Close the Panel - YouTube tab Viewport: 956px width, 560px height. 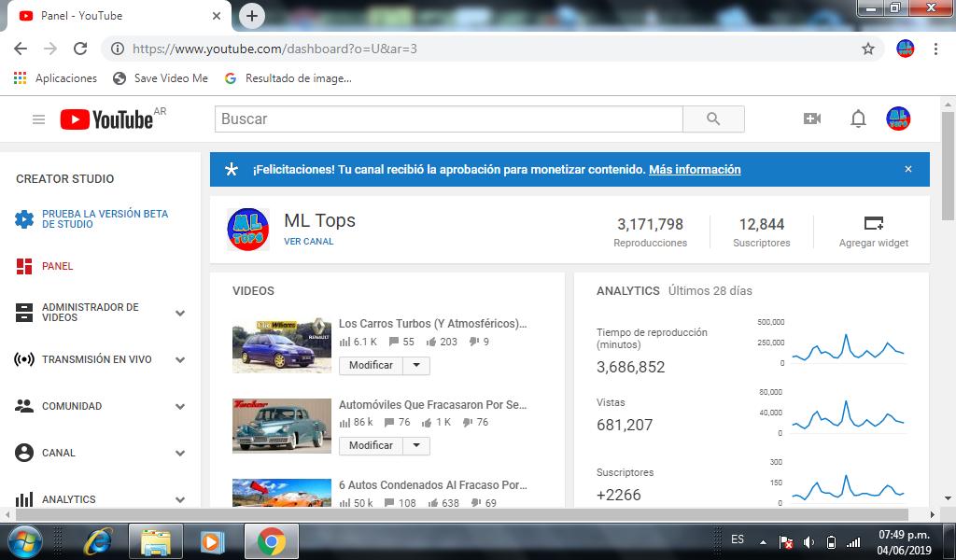tap(217, 16)
